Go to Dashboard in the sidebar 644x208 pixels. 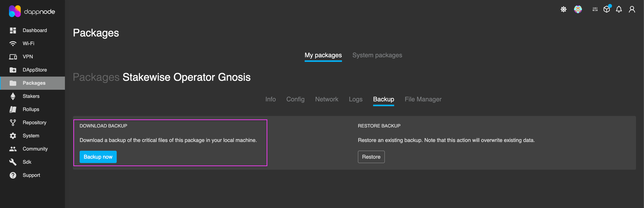(x=34, y=30)
